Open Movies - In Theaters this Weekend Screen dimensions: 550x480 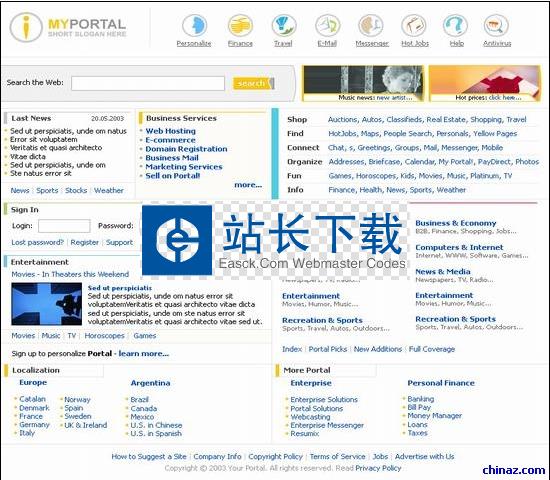tap(70, 274)
